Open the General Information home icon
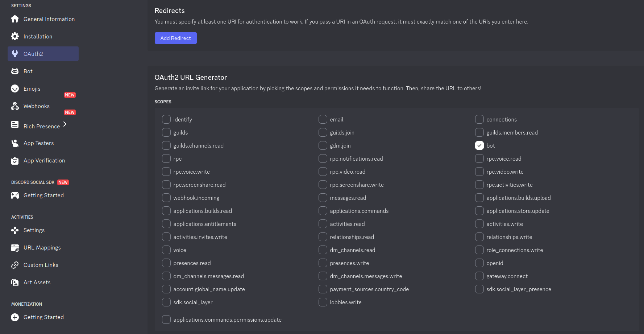 [x=14, y=19]
